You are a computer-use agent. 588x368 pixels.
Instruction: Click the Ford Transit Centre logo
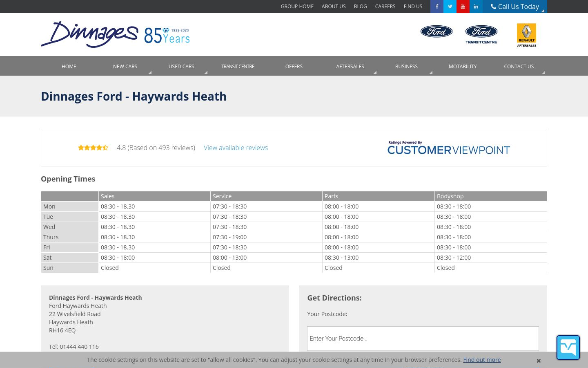(481, 34)
